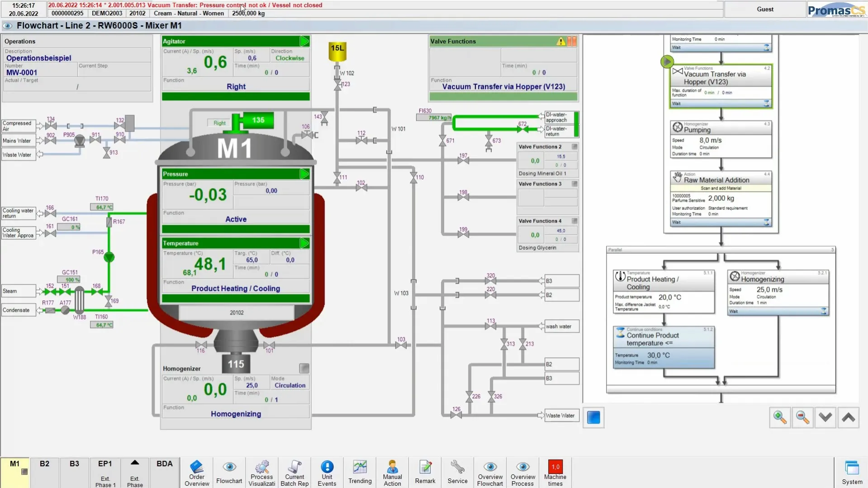Click the blue square below the Waste Water

[x=593, y=417]
